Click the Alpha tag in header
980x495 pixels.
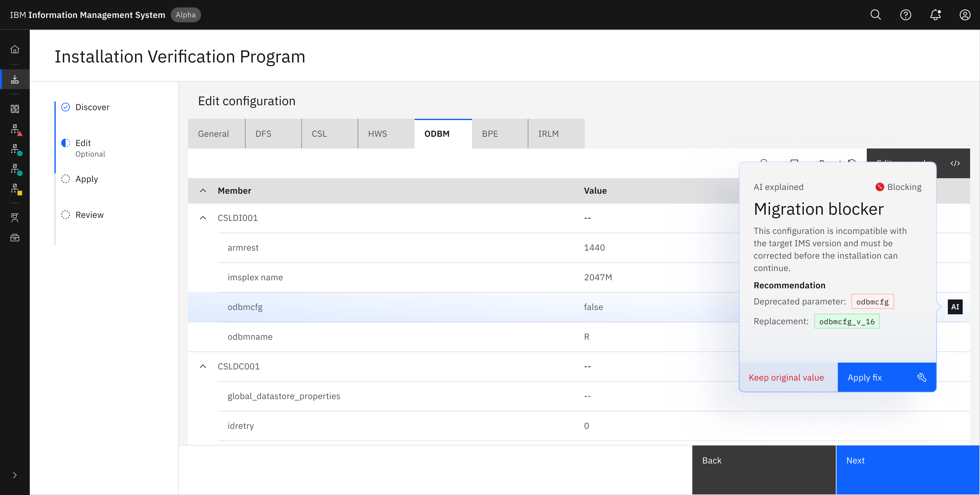click(x=186, y=15)
